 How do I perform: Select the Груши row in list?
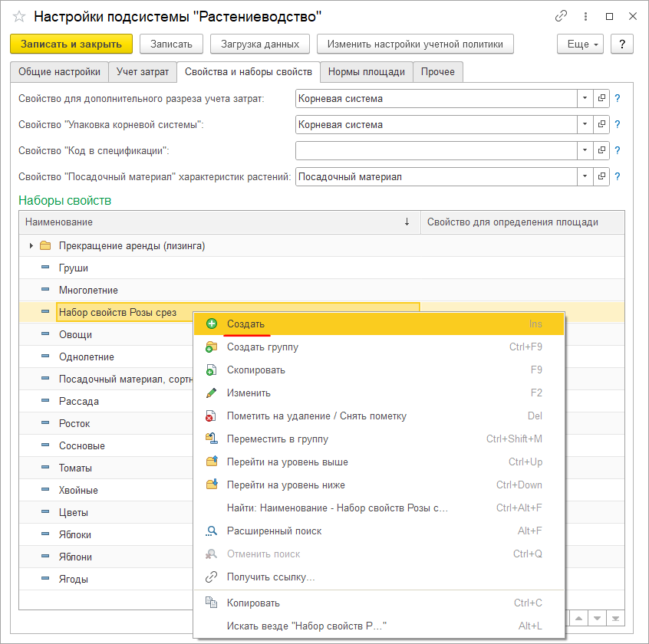coord(74,268)
